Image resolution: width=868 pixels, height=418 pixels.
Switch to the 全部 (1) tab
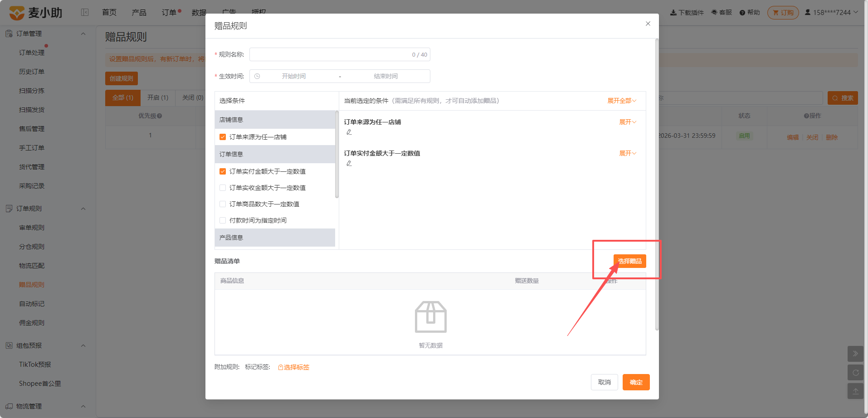pos(123,98)
